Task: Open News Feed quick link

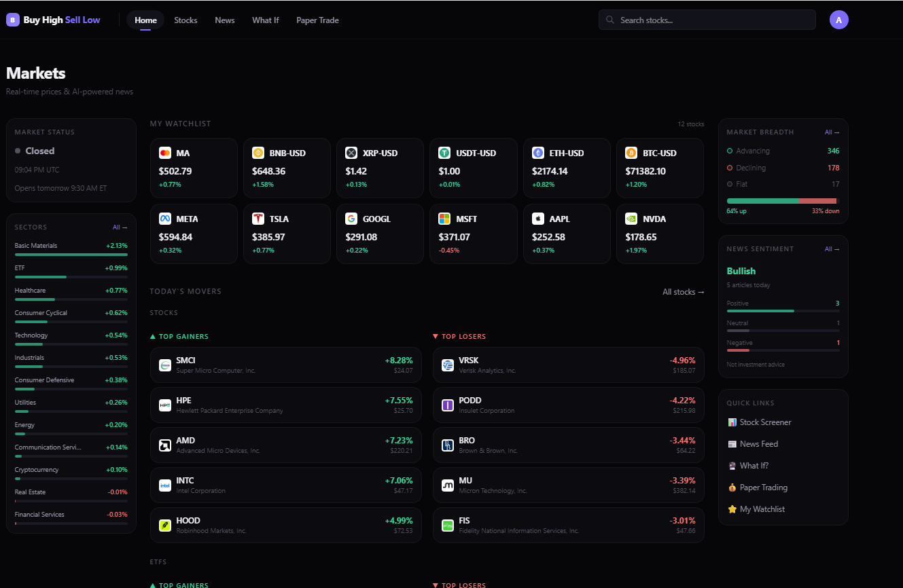Action: [752, 444]
